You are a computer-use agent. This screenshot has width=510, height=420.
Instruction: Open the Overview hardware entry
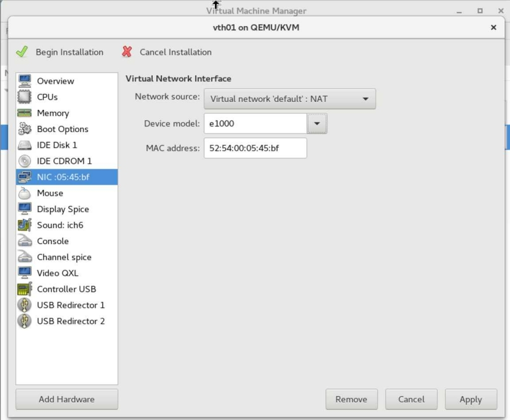tap(67, 81)
